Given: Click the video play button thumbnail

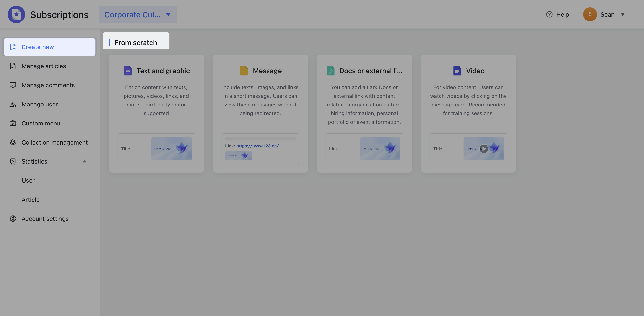Looking at the screenshot, I should point(484,149).
